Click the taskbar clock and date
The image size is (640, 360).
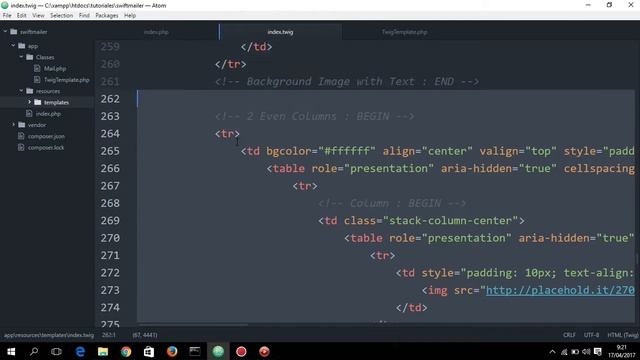click(x=622, y=351)
